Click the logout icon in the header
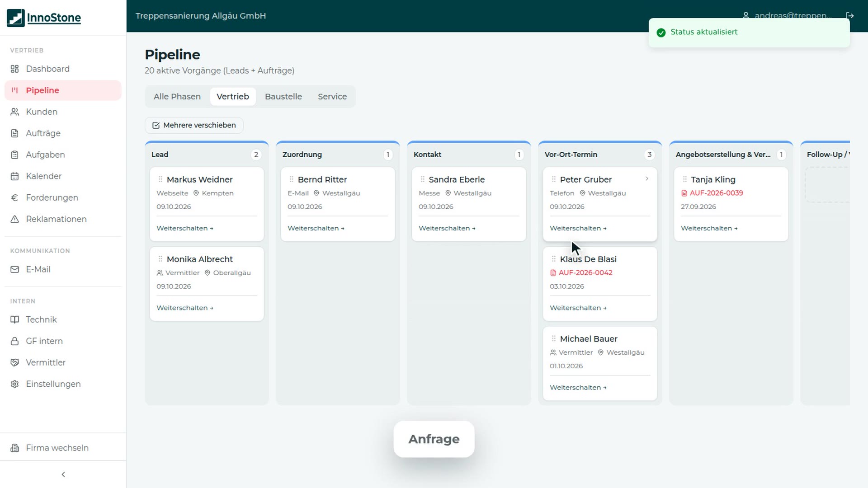The image size is (868, 488). pyautogui.click(x=850, y=16)
